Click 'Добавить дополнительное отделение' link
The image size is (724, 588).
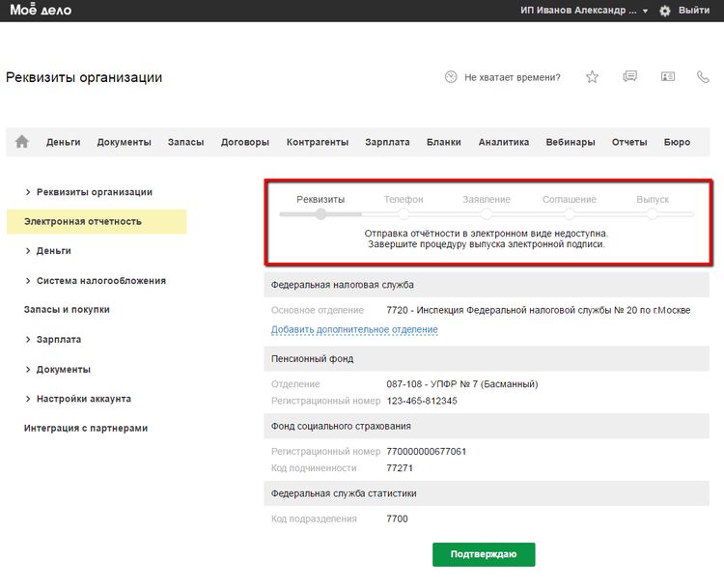tap(354, 330)
